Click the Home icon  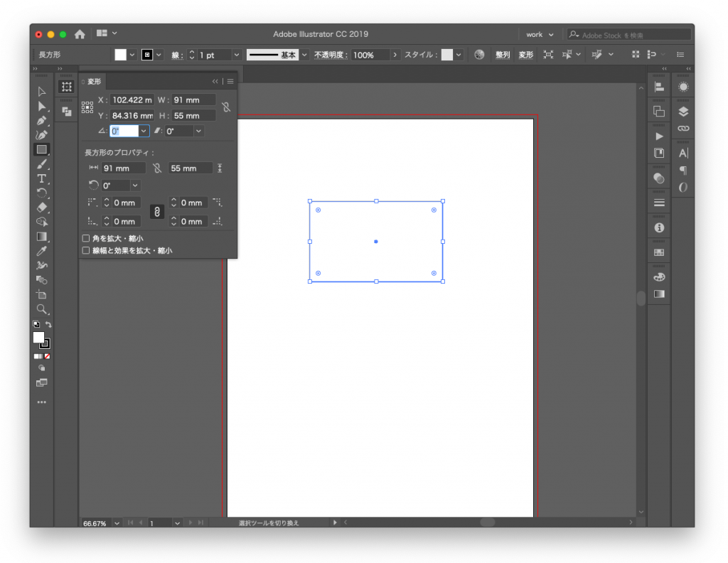[80, 34]
